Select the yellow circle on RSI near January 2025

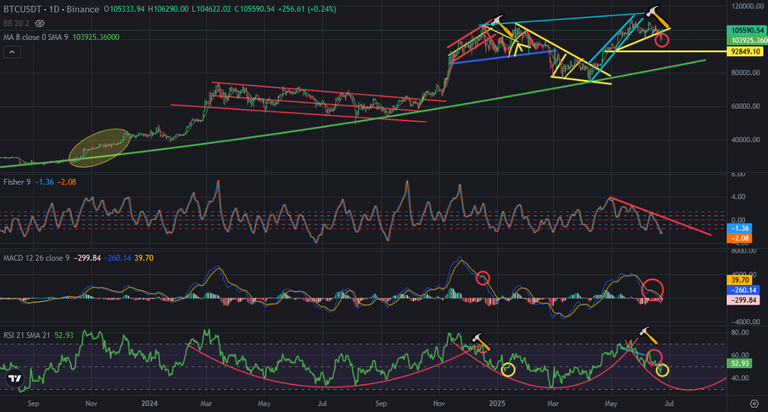(x=508, y=369)
